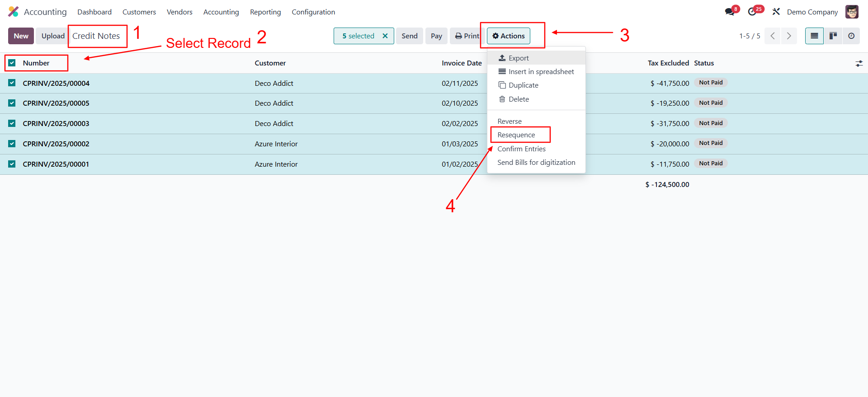Image resolution: width=868 pixels, height=397 pixels.
Task: Select Export in the Actions menu
Action: point(518,58)
